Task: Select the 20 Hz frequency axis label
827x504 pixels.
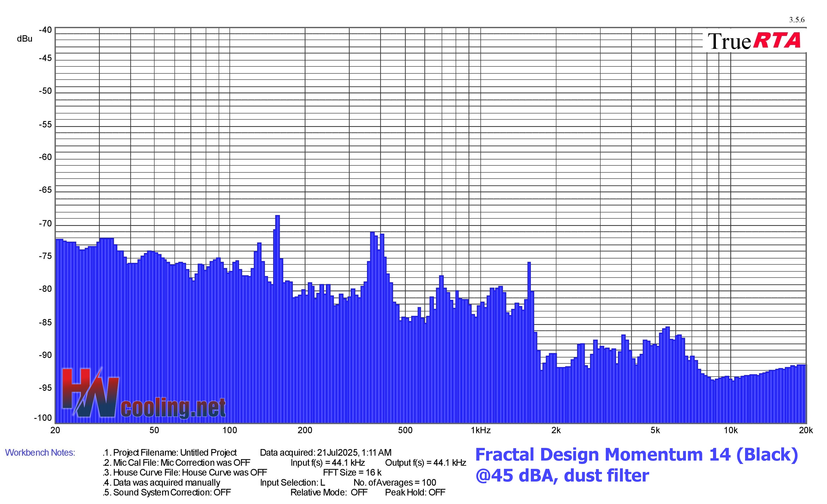Action: coord(55,430)
